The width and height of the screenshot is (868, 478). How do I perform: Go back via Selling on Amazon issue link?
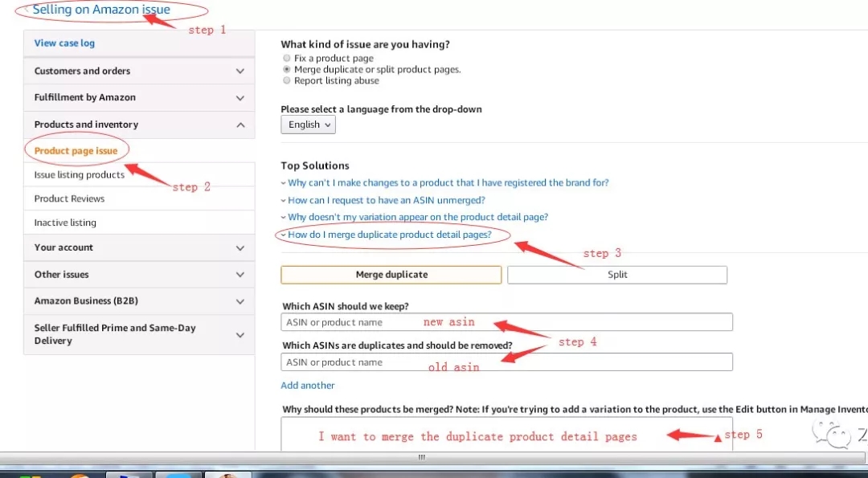[101, 10]
